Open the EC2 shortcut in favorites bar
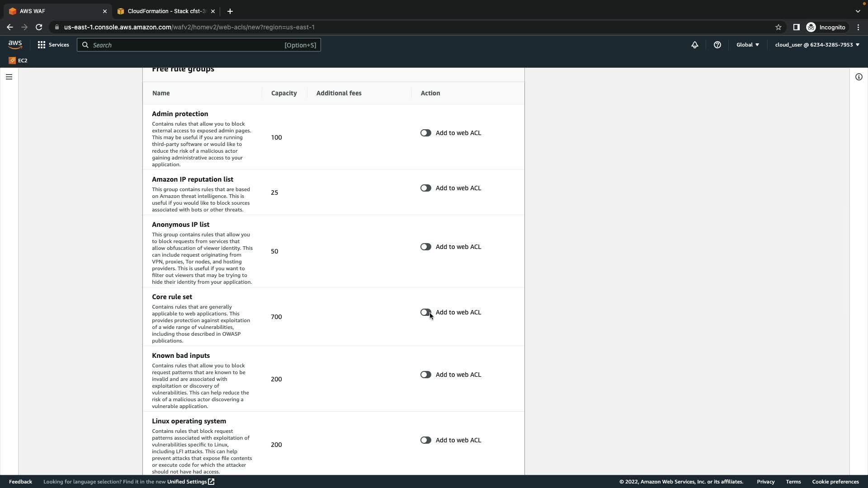The width and height of the screenshot is (868, 488). (x=18, y=60)
